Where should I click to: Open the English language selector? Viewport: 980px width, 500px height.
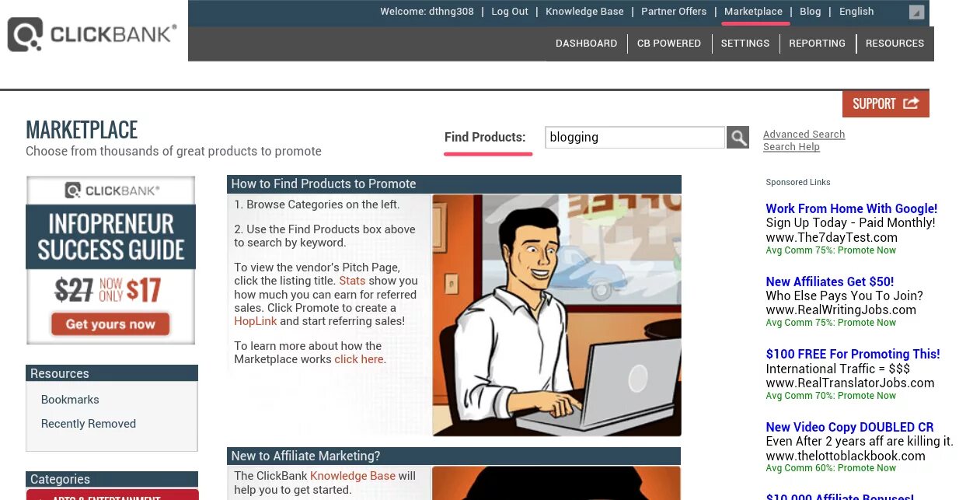pyautogui.click(x=856, y=12)
